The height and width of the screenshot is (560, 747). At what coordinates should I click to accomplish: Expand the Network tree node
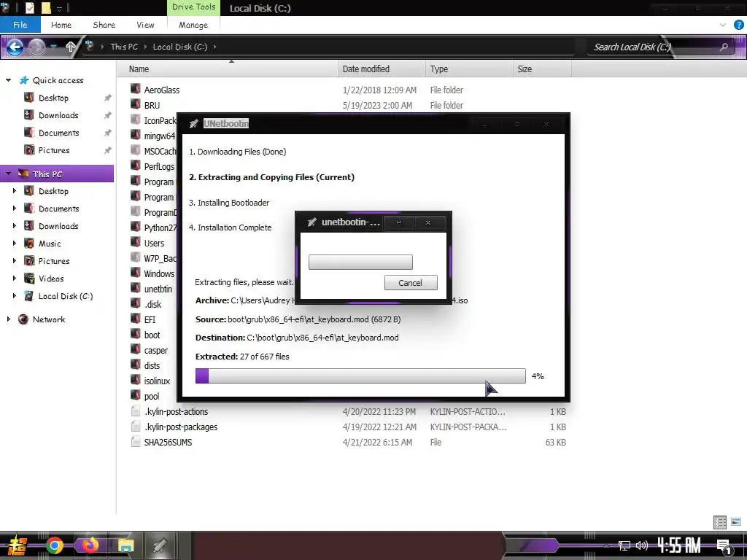8,319
